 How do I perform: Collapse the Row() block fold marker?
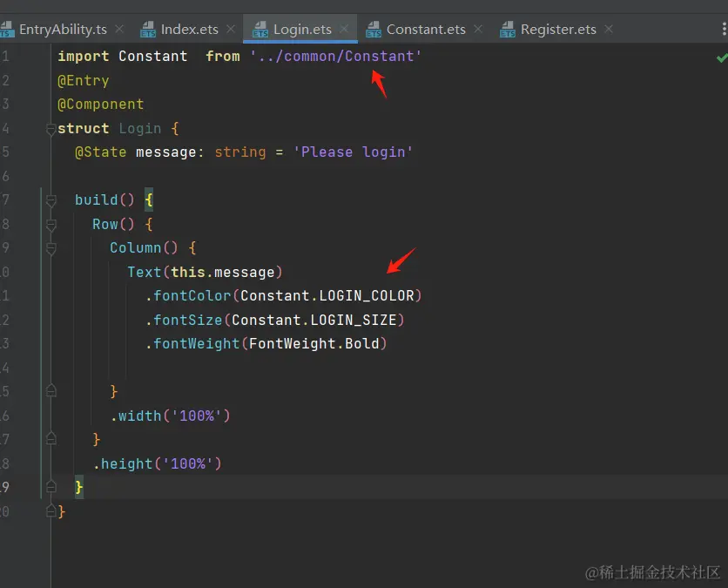coord(51,225)
